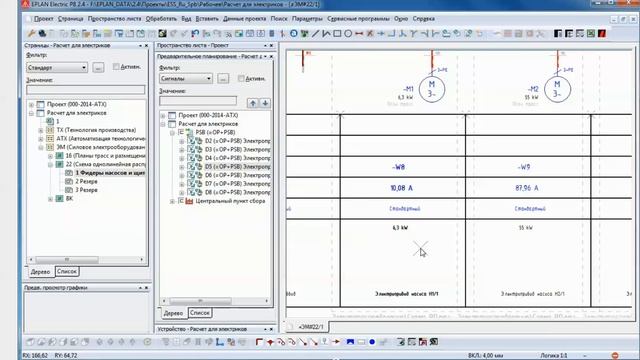This screenshot has width=640, height=360.
Task: Select the straight line drawing tool
Action: 316,33
